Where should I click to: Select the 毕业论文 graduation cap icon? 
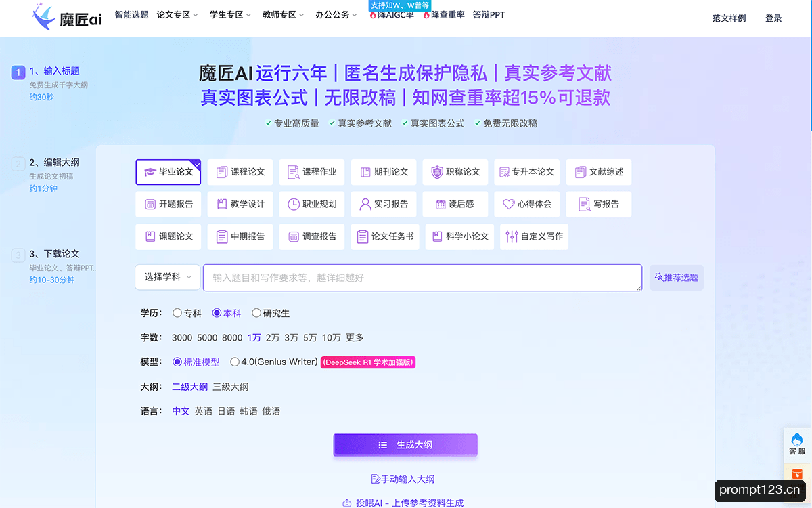pyautogui.click(x=150, y=172)
